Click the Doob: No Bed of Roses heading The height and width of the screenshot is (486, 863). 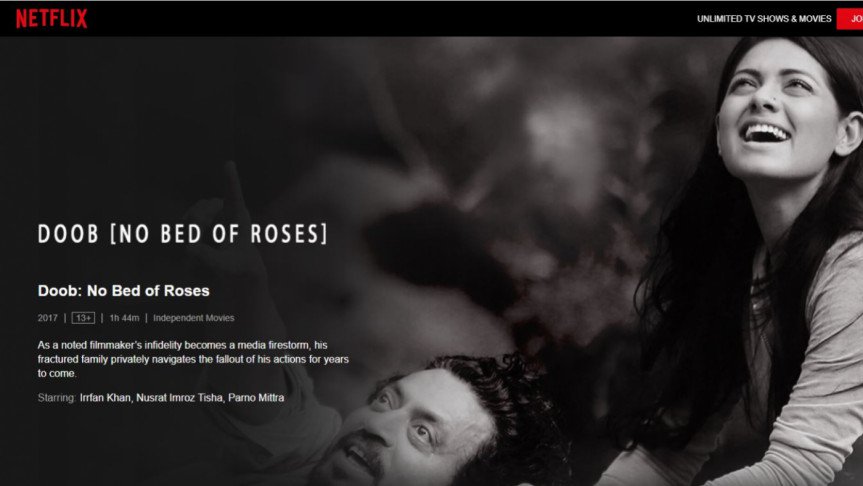click(123, 291)
